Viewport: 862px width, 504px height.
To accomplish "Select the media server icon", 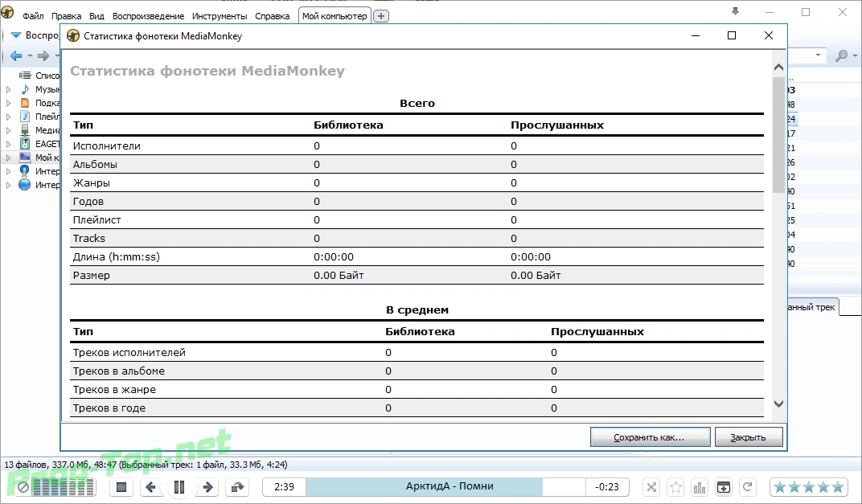I will [25, 130].
